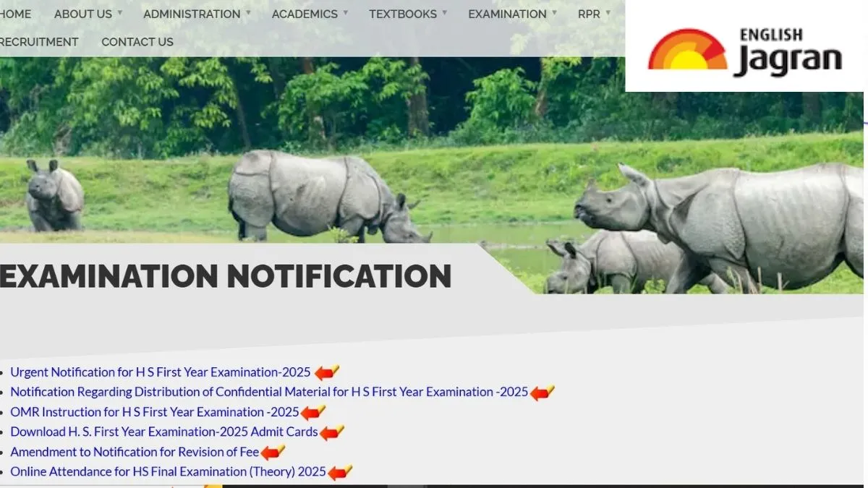Expand the Administration dropdown menu
Image resolution: width=868 pixels, height=488 pixels.
[196, 14]
